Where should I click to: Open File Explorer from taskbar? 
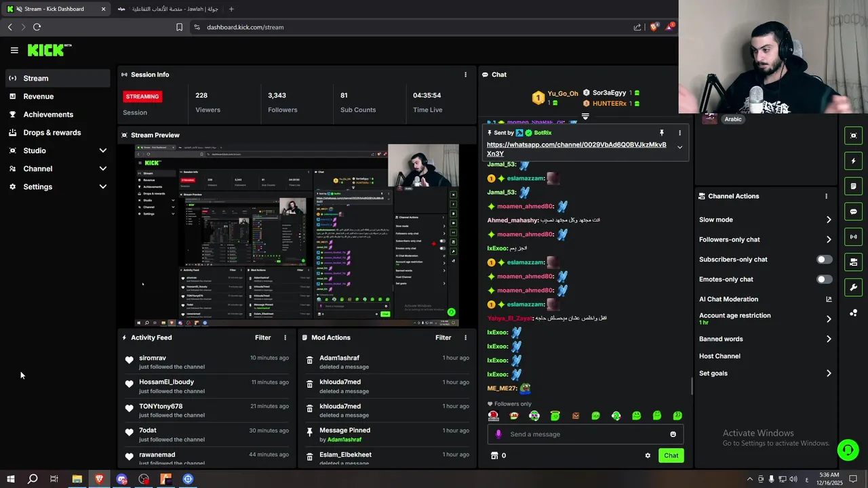[77, 479]
